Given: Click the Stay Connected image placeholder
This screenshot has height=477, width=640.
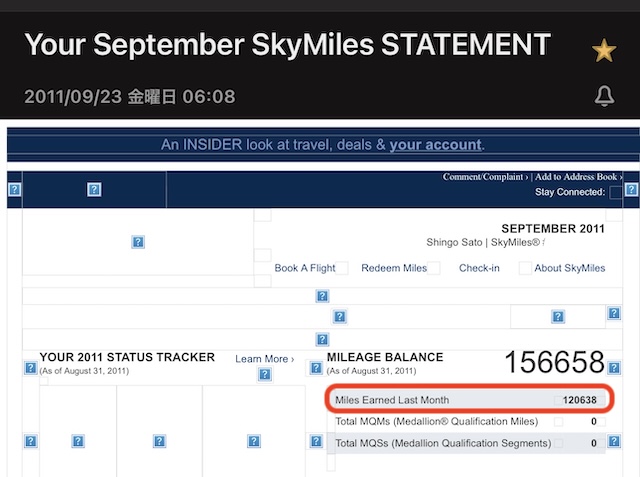Looking at the screenshot, I should point(615,192).
